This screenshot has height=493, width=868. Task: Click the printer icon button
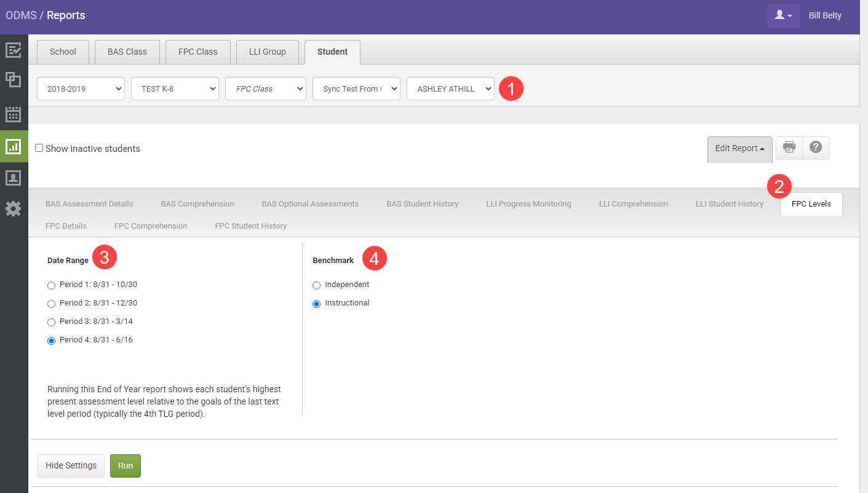pos(789,148)
